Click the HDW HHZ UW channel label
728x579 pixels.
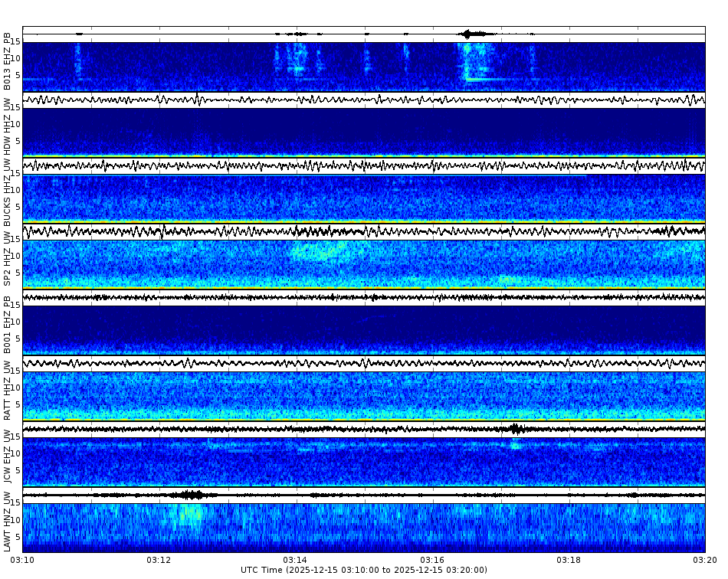(x=8, y=126)
